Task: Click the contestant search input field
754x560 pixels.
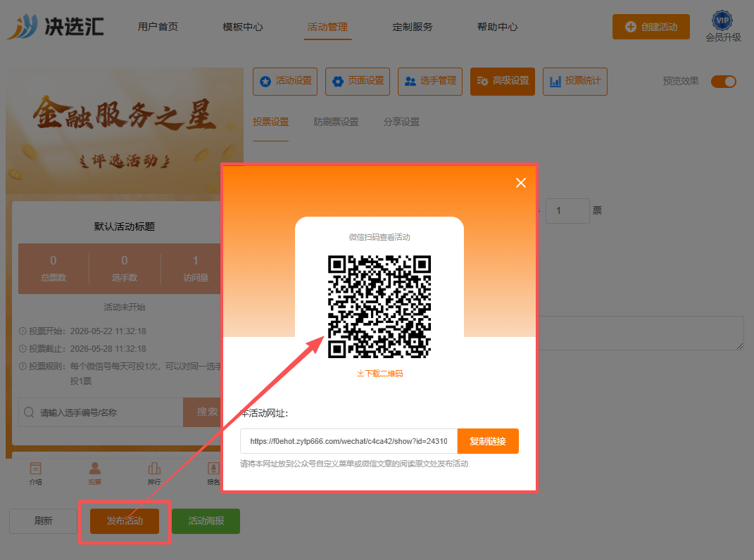Action: [x=101, y=412]
